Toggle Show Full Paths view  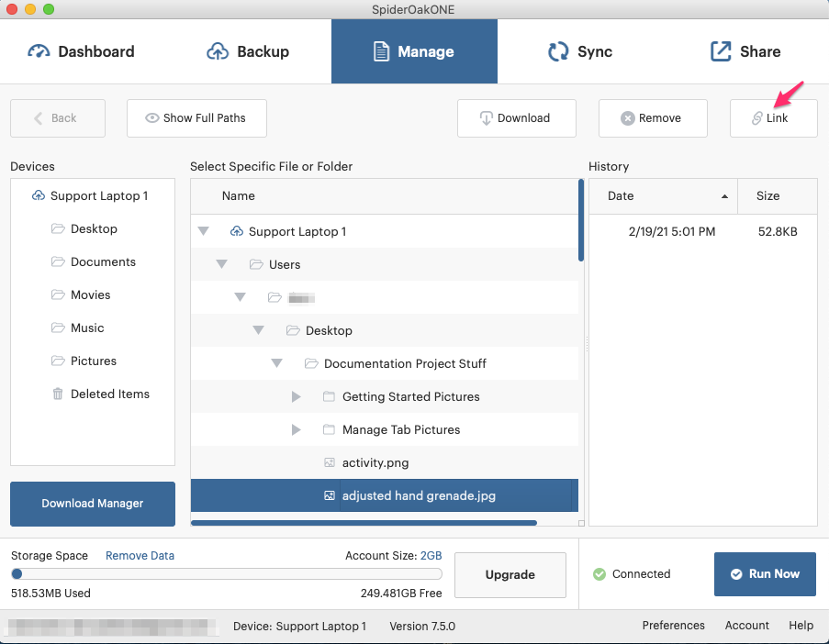tap(196, 118)
